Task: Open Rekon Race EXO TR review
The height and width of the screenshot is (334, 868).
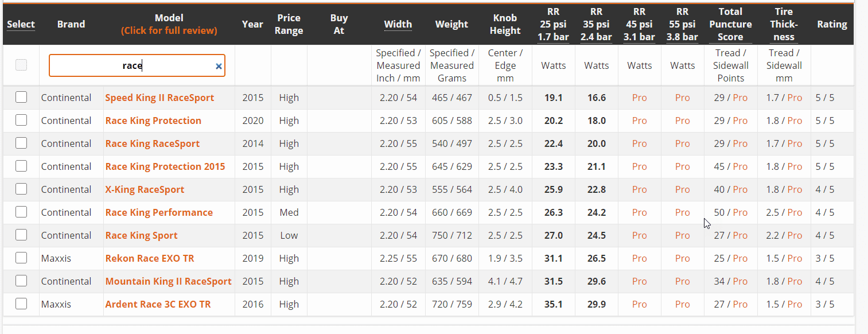Action: pyautogui.click(x=150, y=258)
